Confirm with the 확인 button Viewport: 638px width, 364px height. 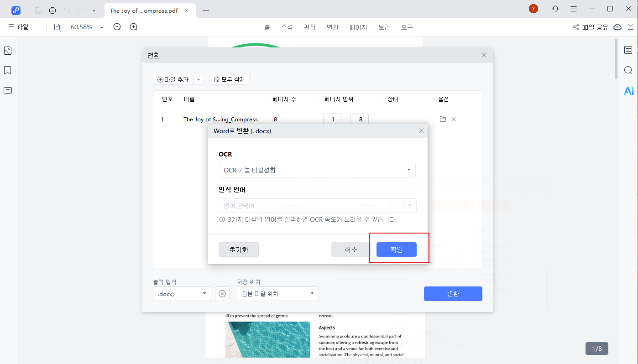396,249
